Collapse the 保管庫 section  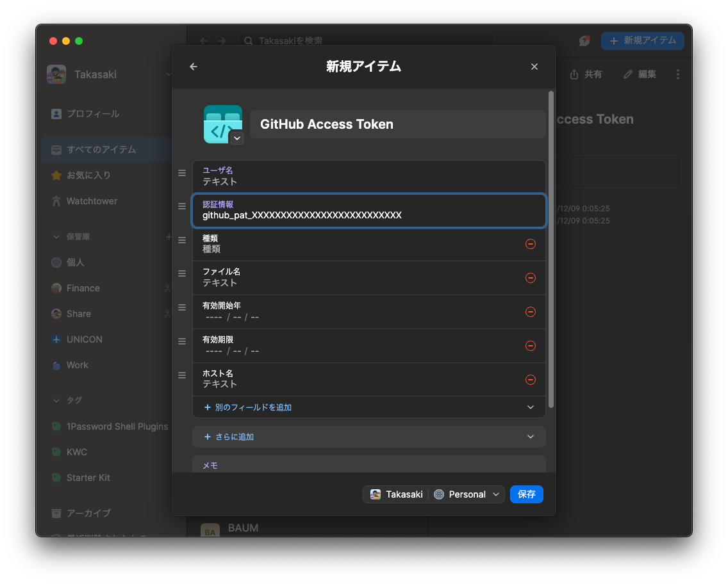coord(56,237)
